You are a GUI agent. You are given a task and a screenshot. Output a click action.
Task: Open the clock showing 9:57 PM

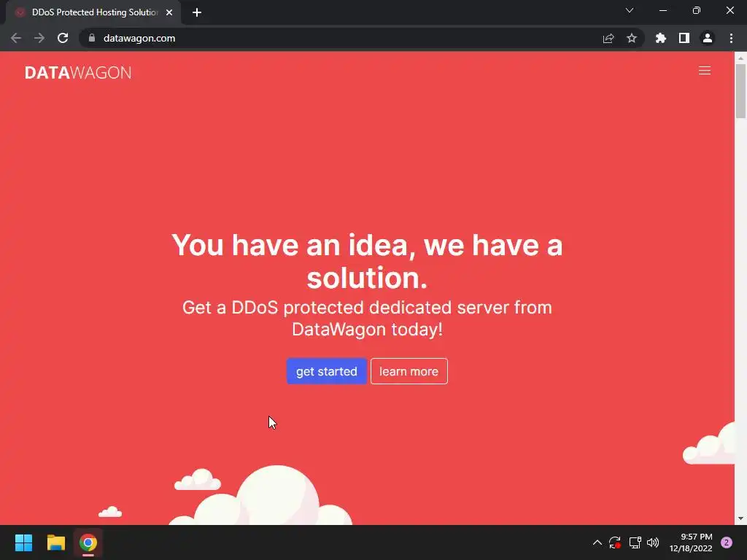click(691, 542)
